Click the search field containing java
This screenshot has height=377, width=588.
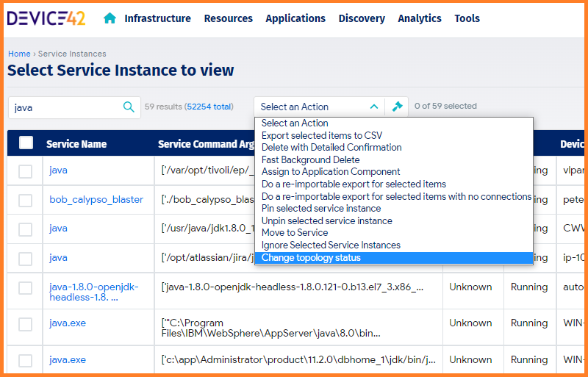coord(65,107)
